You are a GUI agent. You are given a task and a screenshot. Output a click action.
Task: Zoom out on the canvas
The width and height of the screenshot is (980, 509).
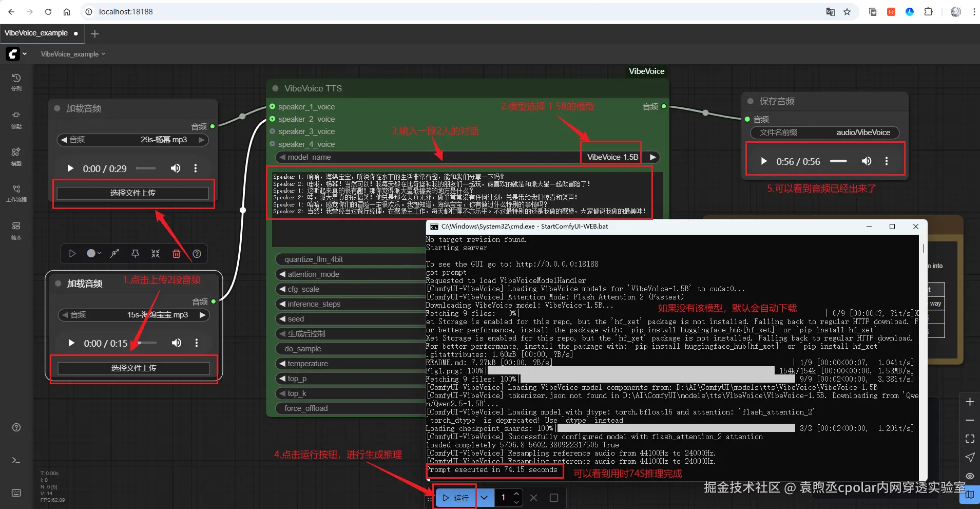coord(970,420)
